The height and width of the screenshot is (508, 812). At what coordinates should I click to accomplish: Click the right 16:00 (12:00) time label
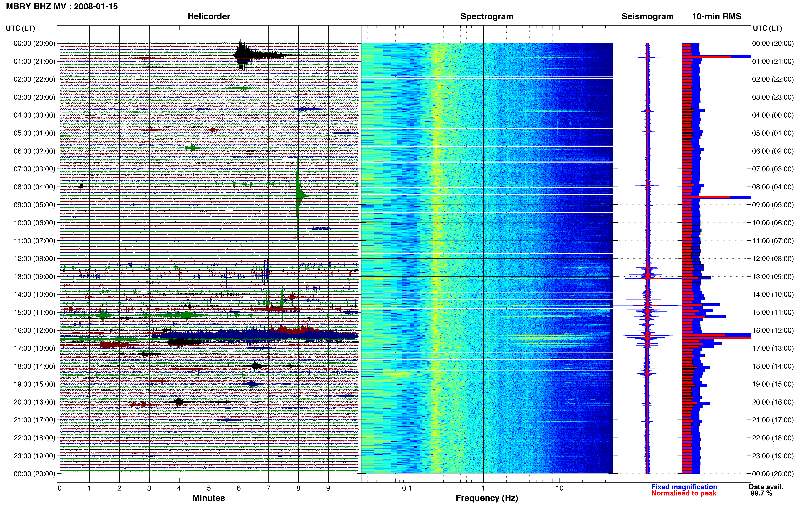point(773,330)
